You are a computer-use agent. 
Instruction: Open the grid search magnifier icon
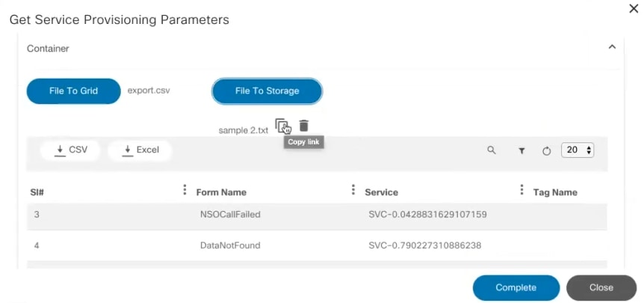pyautogui.click(x=492, y=150)
